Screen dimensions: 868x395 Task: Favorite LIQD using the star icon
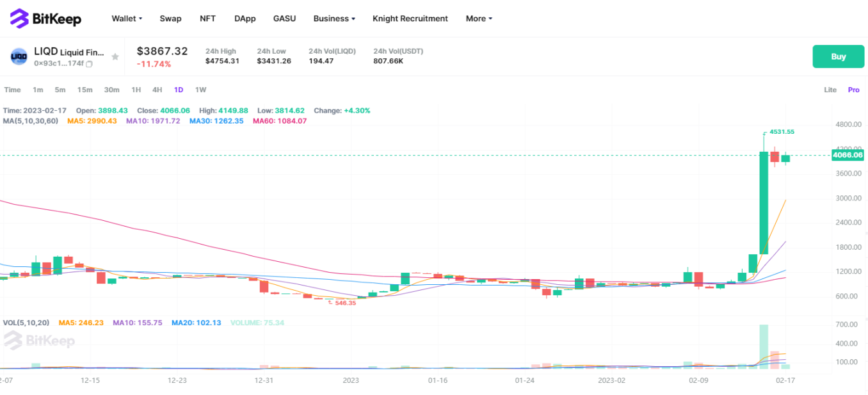(115, 56)
